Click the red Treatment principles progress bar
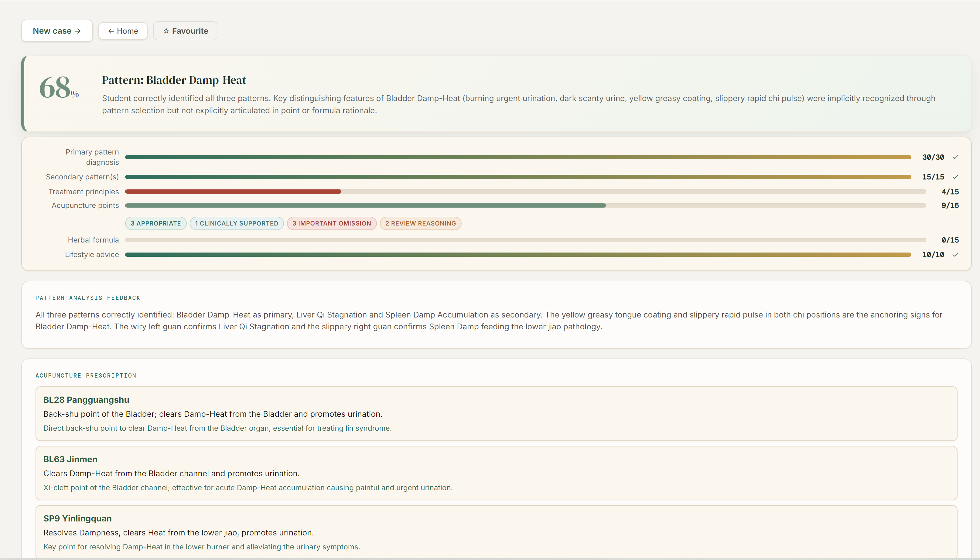The height and width of the screenshot is (560, 980). click(x=525, y=192)
